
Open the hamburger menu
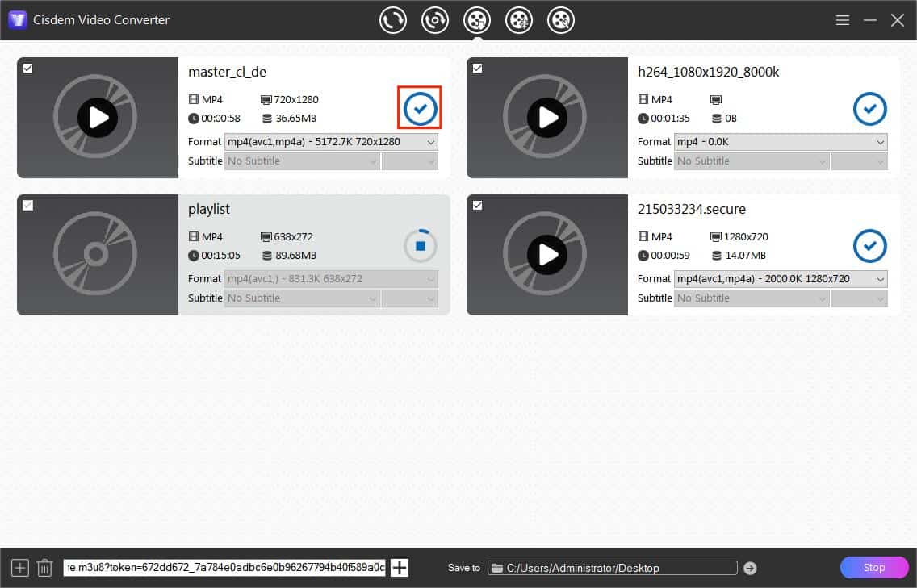842,20
